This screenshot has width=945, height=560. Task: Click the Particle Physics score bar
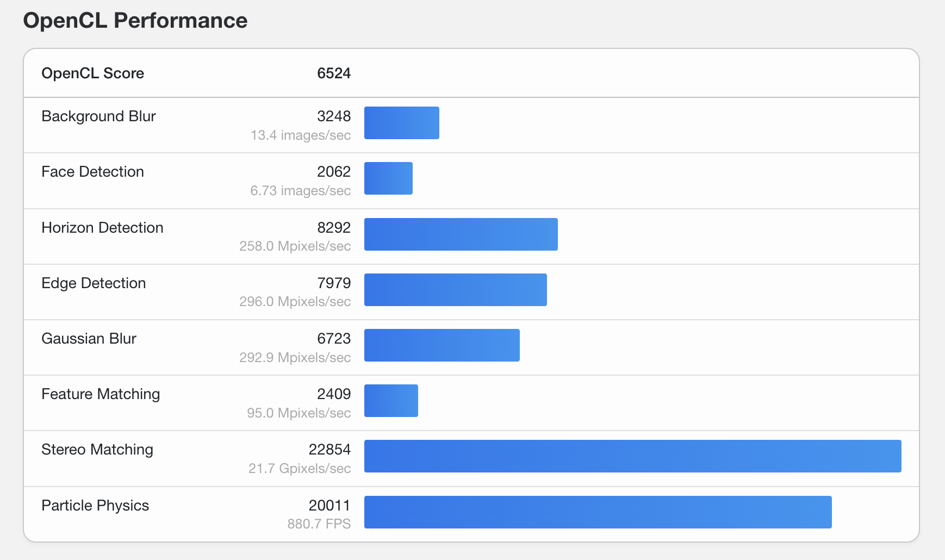pyautogui.click(x=598, y=512)
